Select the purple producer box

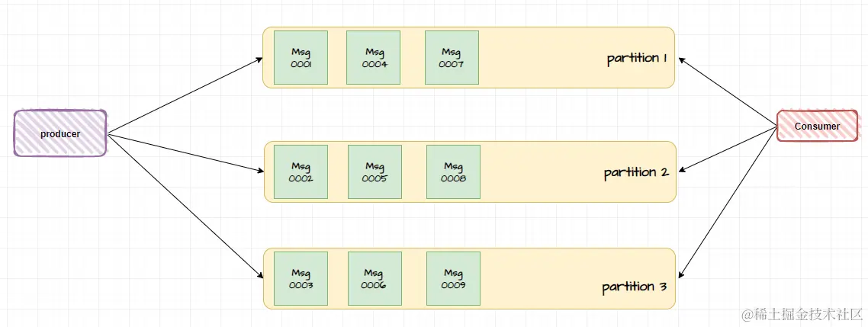click(x=59, y=133)
